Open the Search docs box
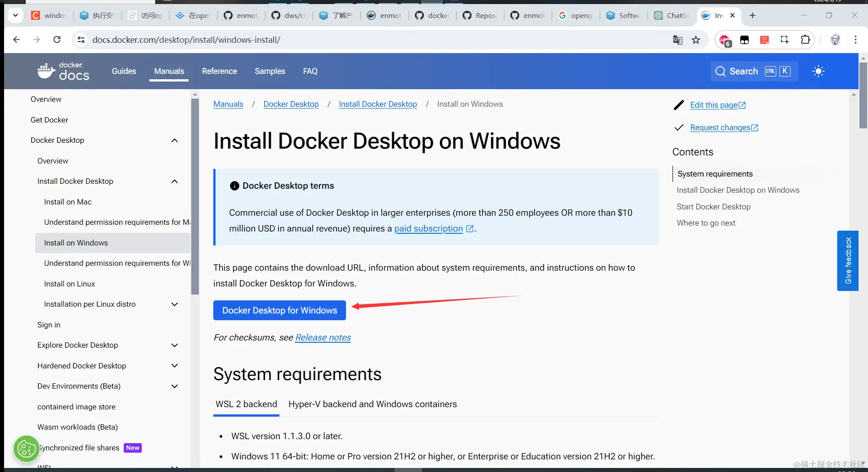This screenshot has height=472, width=868. coord(754,71)
